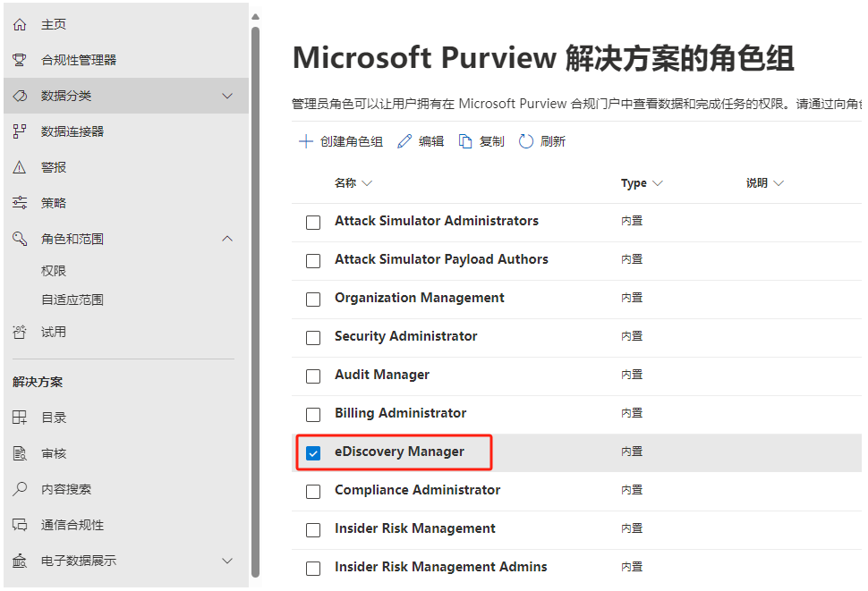The height and width of the screenshot is (591, 868).
Task: Check the Insider Risk Management Admins checkbox
Action: pyautogui.click(x=313, y=569)
